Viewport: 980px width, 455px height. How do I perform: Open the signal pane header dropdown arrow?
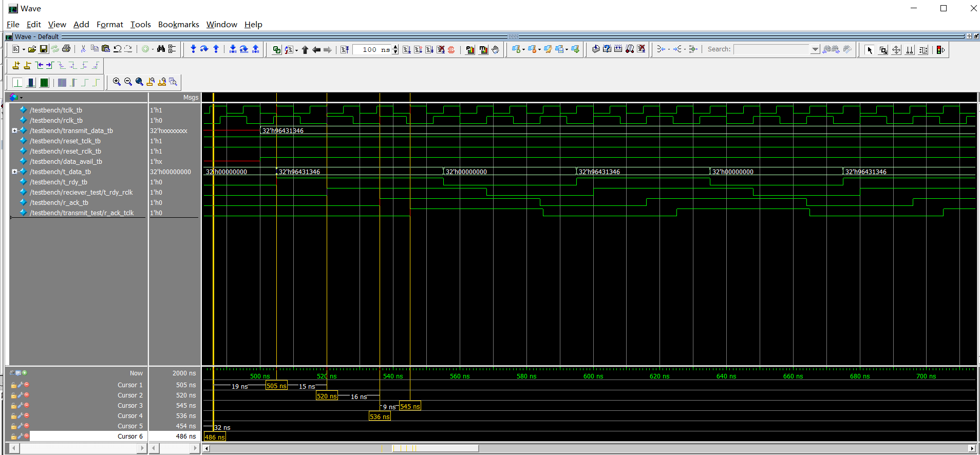(x=21, y=98)
